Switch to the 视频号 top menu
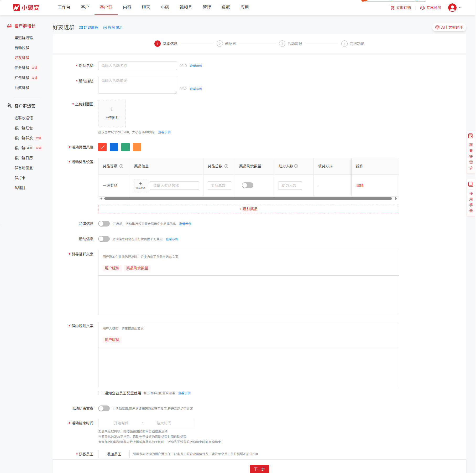The image size is (476, 473). pyautogui.click(x=186, y=7)
